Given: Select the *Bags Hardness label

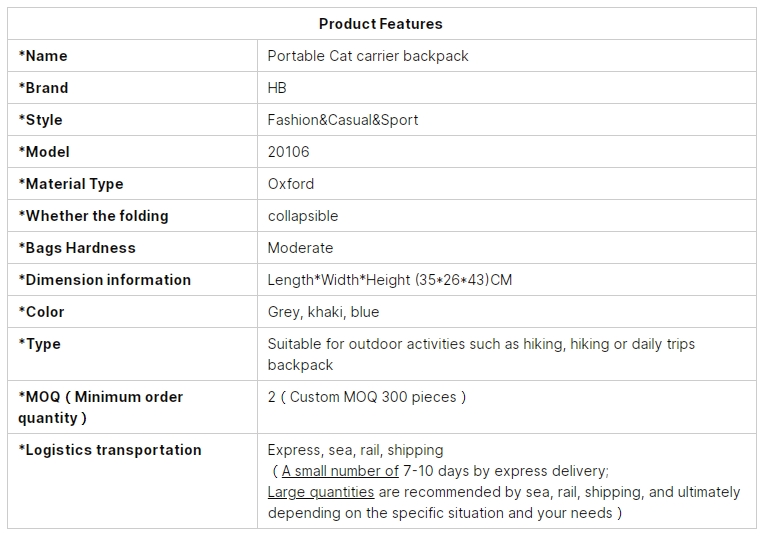Looking at the screenshot, I should pos(77,248).
